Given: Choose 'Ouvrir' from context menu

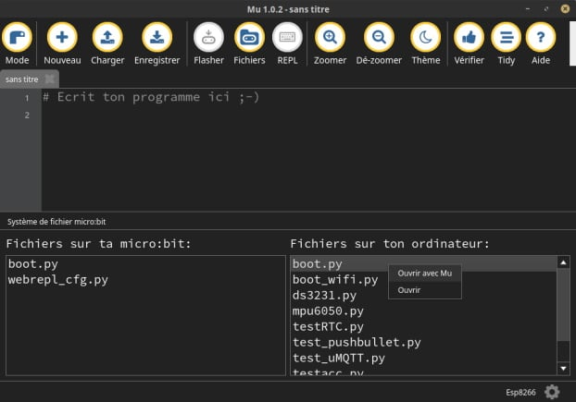Looking at the screenshot, I should tap(425, 290).
